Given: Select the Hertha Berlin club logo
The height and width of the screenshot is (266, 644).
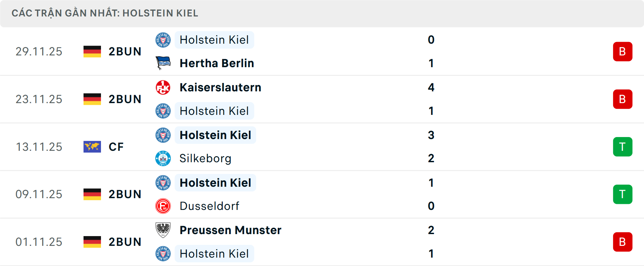Looking at the screenshot, I should click(163, 63).
